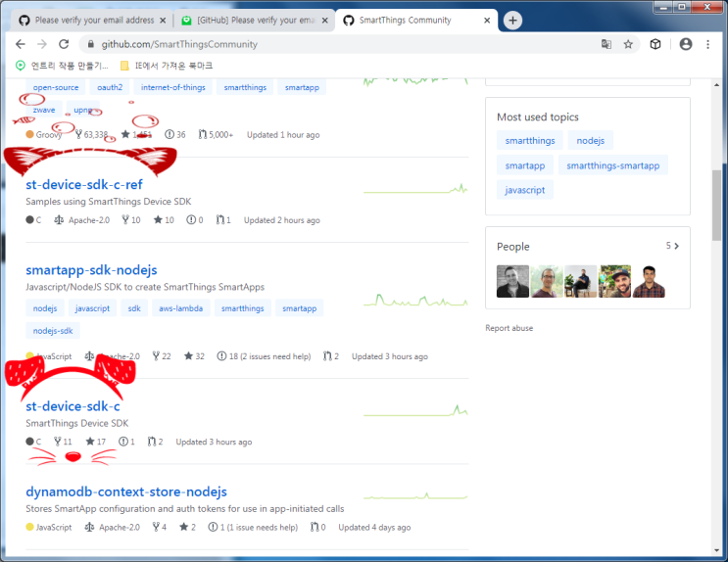Click the oauth2 topic tag
Screen dimensions: 728x562
pos(110,87)
